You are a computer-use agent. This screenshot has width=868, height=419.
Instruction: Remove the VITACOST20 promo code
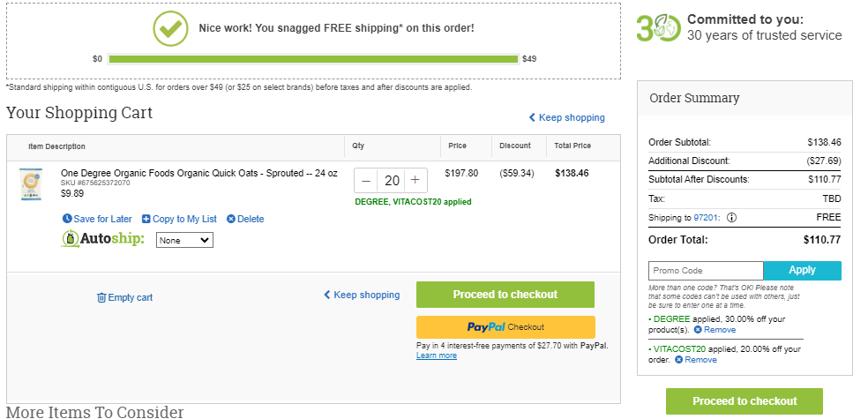[696, 360]
